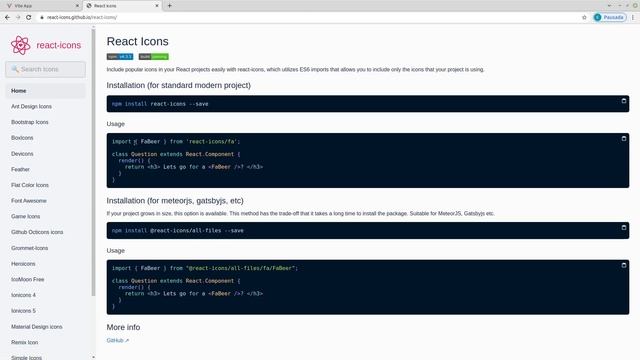This screenshot has height=360, width=640.
Task: Open IcoMoon Free in sidebar
Action: tap(27, 280)
